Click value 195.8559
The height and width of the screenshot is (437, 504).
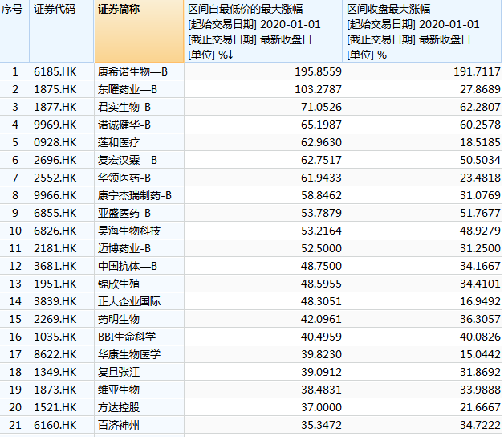319,71
